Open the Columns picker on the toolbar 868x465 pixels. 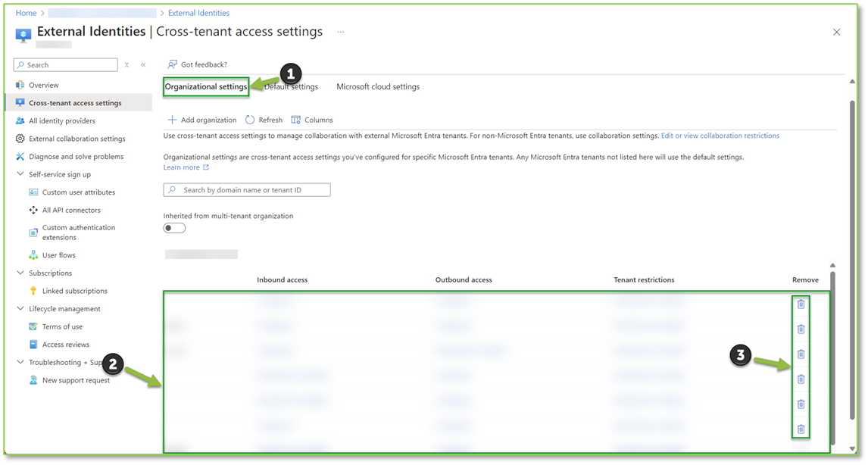point(311,120)
